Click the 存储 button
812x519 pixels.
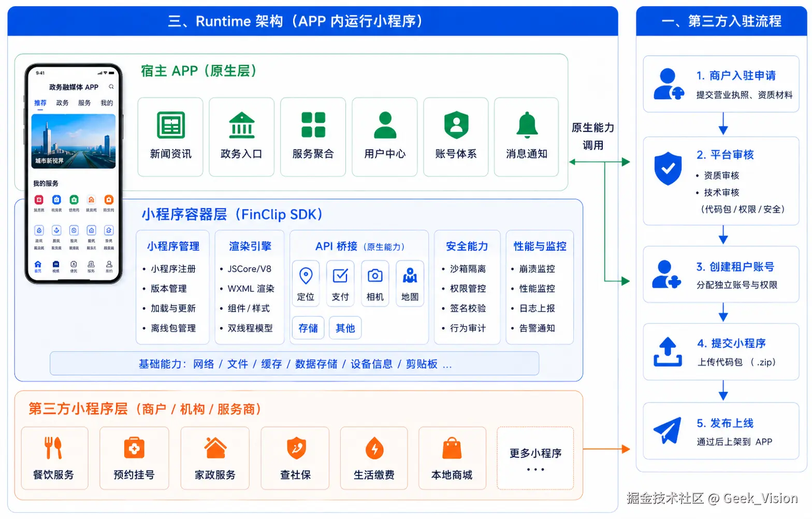pyautogui.click(x=308, y=328)
